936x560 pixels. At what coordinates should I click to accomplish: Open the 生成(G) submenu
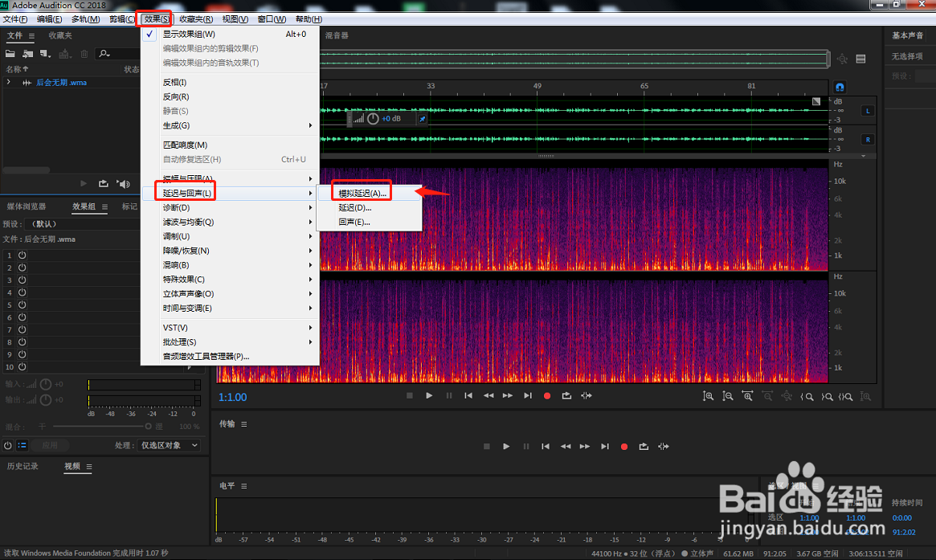coord(230,125)
